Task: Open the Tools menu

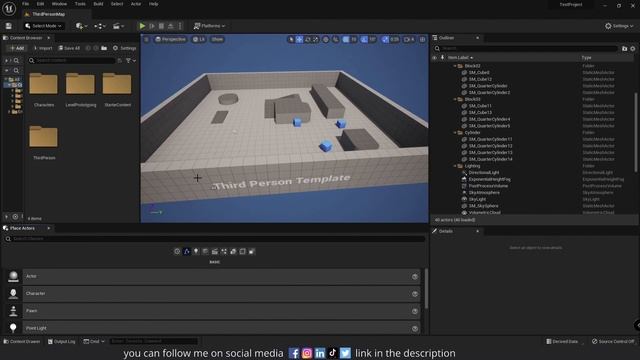Action: [80, 4]
